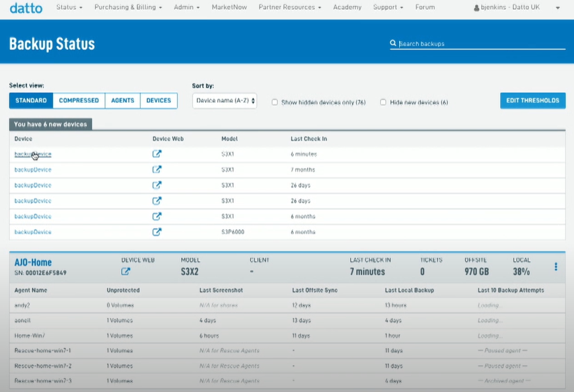This screenshot has height=392, width=574.
Task: Click the Last Check In column header
Action: point(309,139)
